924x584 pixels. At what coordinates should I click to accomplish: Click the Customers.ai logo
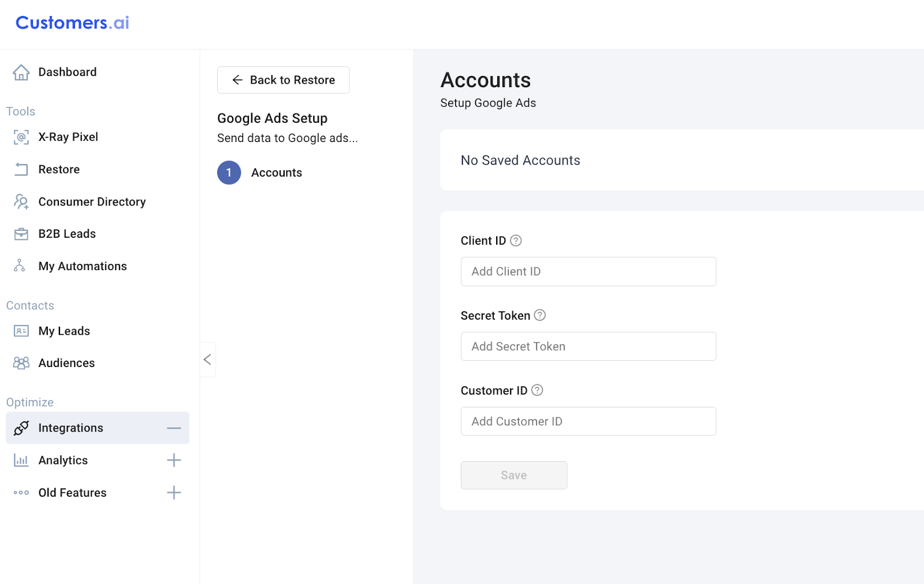[x=72, y=23]
